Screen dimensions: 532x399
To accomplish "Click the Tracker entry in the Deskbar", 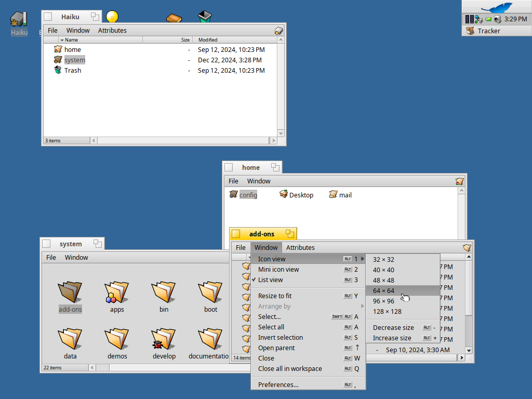I will tap(497, 31).
